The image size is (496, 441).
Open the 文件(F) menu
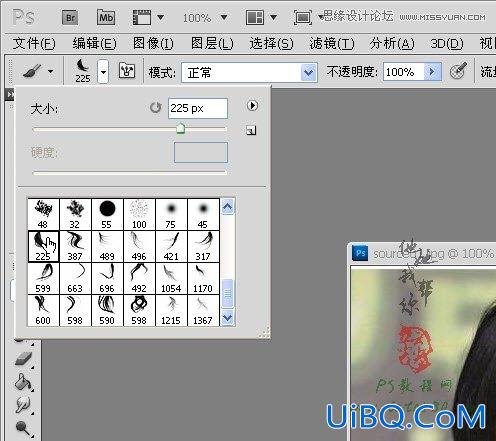coord(34,44)
